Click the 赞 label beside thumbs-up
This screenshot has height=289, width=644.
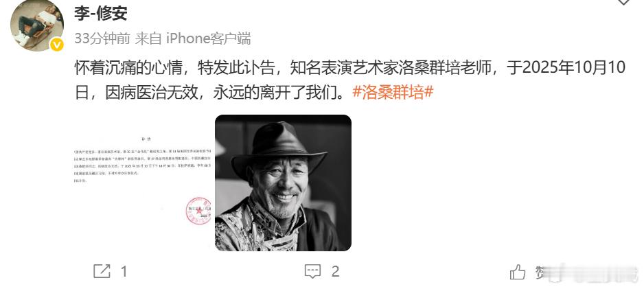point(540,271)
